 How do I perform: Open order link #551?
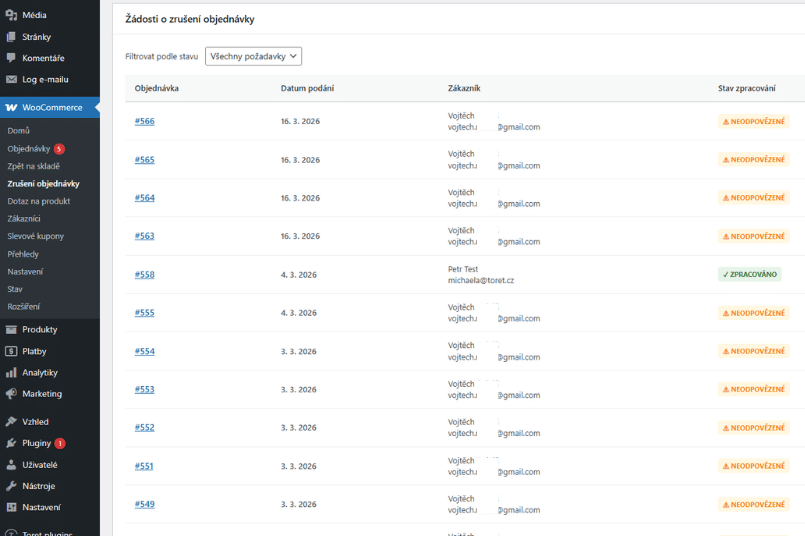[144, 466]
